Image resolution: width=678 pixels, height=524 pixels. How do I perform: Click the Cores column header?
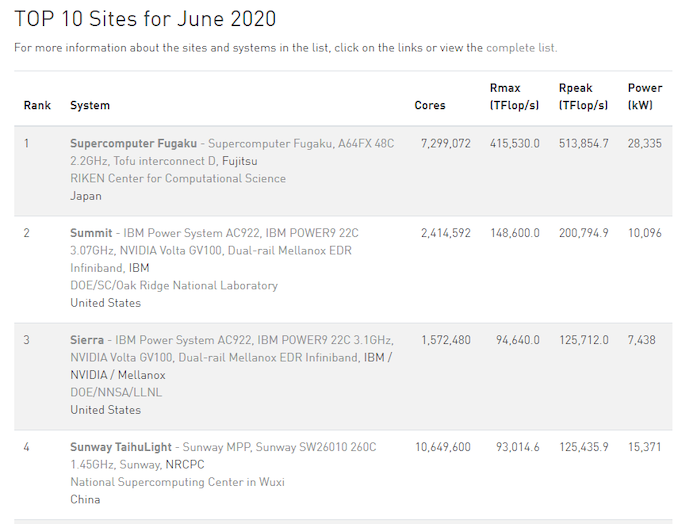tap(430, 105)
